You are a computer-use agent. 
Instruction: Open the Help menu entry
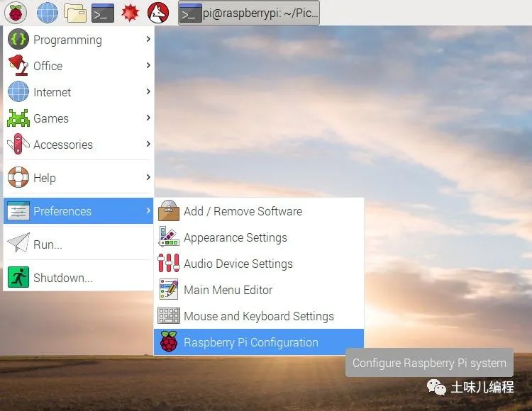pos(78,177)
